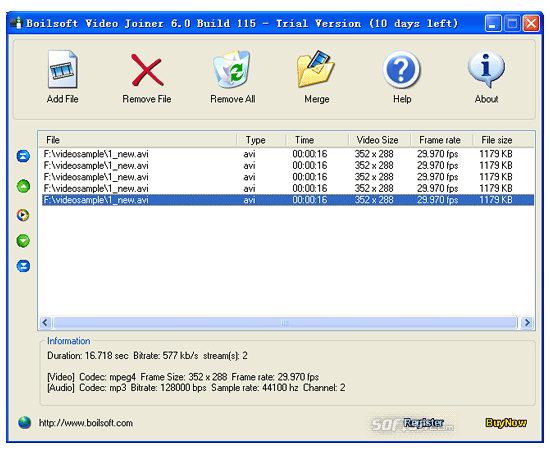Screen dimensions: 550x450
Task: Sort list by Video Size column header
Action: coord(380,140)
